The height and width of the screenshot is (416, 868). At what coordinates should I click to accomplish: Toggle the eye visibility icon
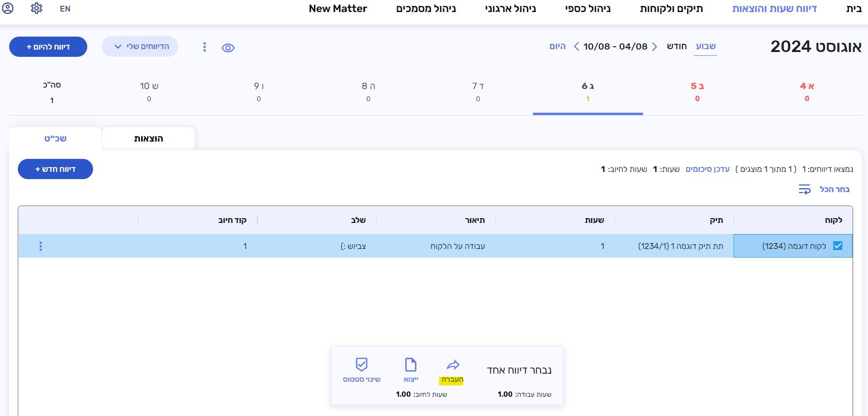tap(228, 48)
